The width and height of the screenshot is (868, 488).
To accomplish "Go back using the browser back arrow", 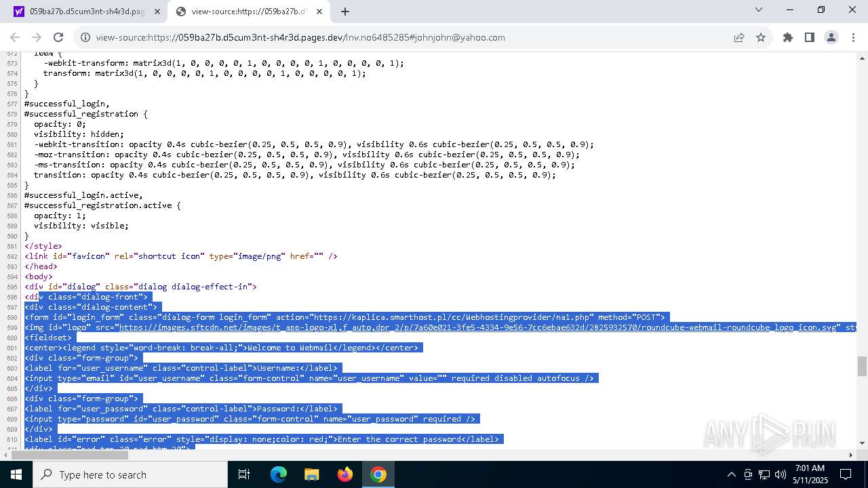I will (x=15, y=37).
